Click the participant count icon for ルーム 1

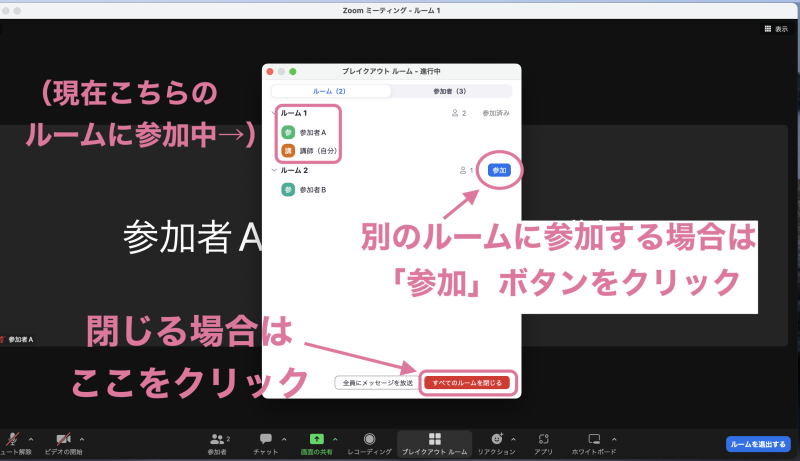(x=455, y=113)
